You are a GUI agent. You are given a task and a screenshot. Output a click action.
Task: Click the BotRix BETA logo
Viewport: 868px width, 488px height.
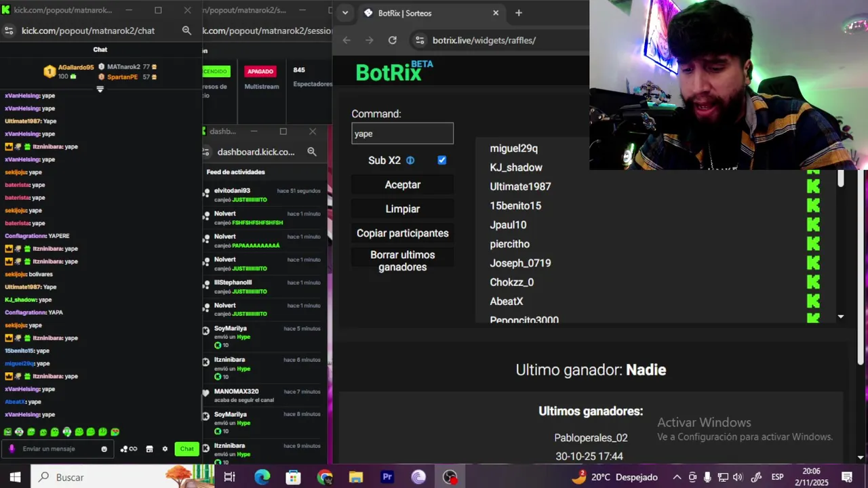(x=394, y=71)
